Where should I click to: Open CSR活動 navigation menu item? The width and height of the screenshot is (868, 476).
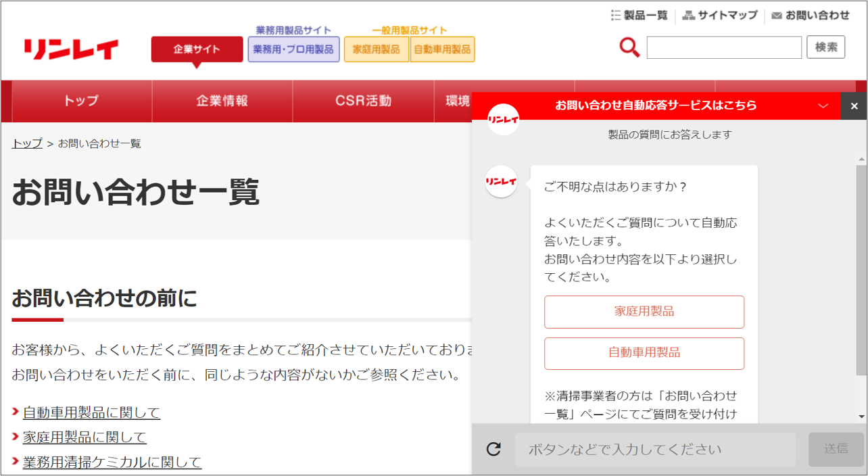363,101
